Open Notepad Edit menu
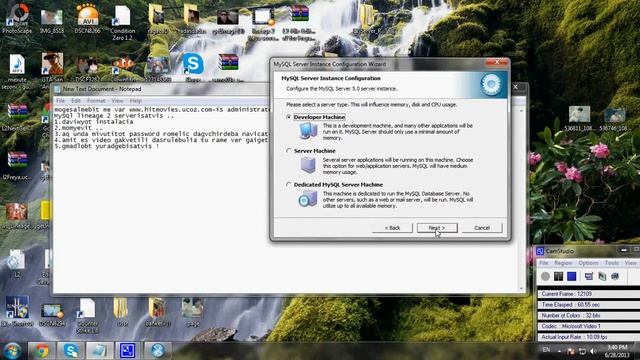 pos(76,100)
